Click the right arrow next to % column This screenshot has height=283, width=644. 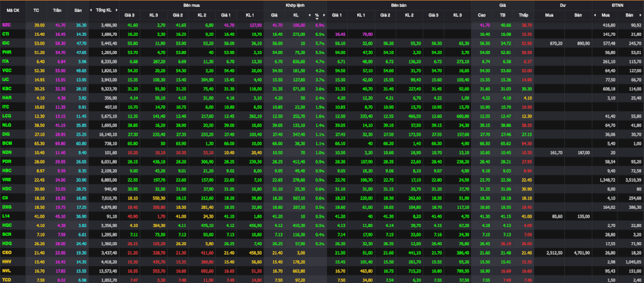[324, 15]
